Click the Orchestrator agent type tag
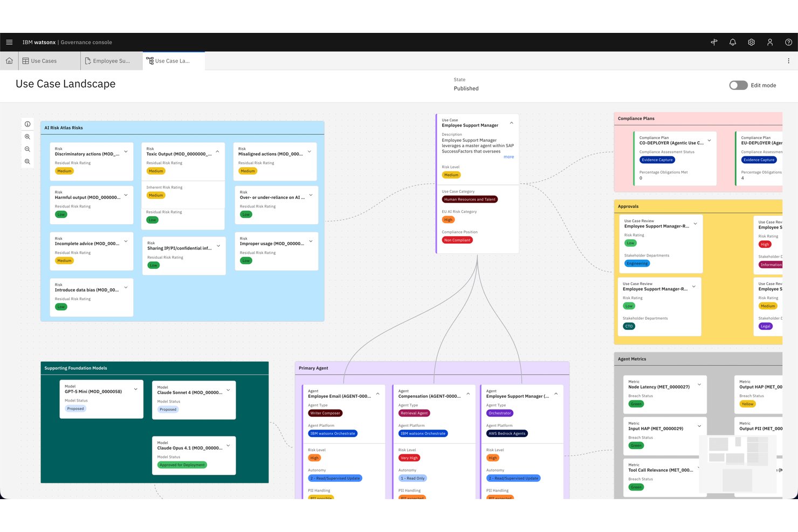The height and width of the screenshot is (532, 798). (x=500, y=413)
